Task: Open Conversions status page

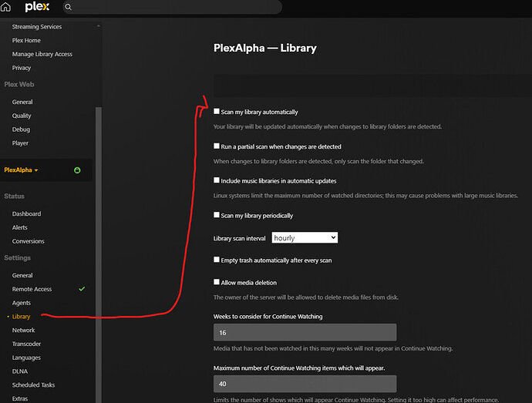Action: 29,241
